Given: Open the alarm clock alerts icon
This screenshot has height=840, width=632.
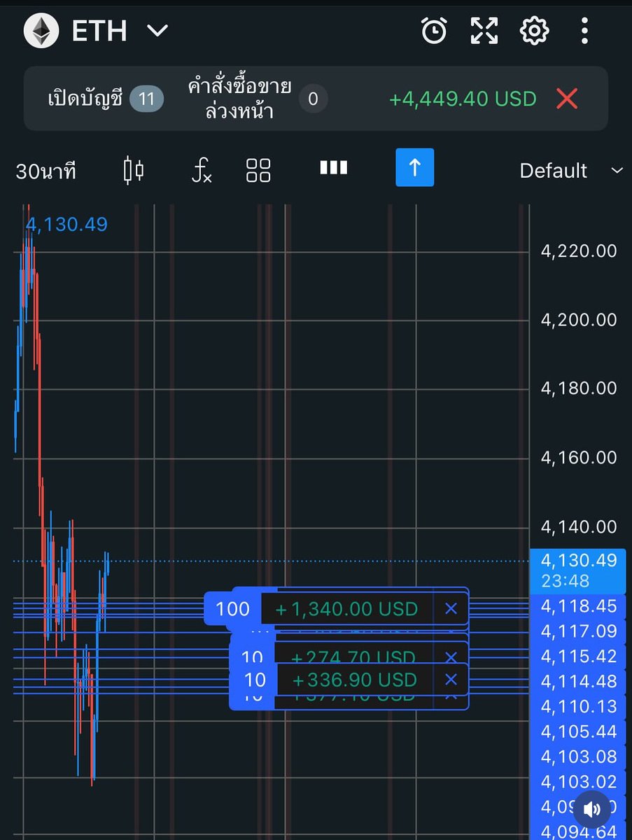Looking at the screenshot, I should tap(434, 30).
